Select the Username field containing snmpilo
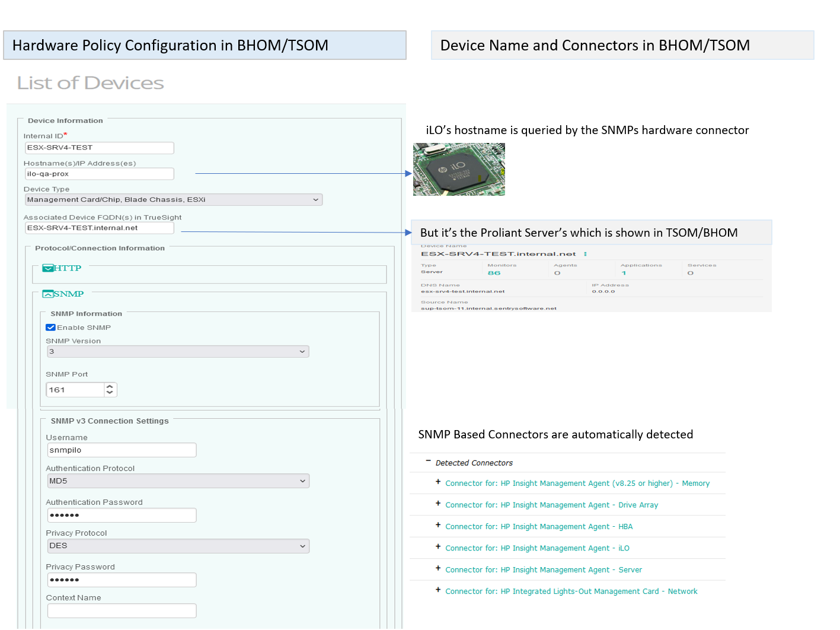The height and width of the screenshot is (630, 840). (x=122, y=450)
